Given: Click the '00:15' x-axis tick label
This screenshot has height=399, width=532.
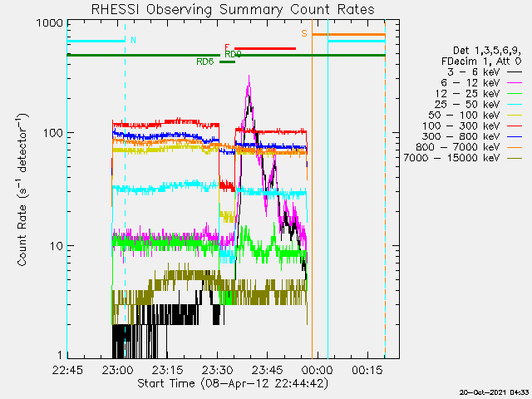Looking at the screenshot, I should pyautogui.click(x=367, y=370).
